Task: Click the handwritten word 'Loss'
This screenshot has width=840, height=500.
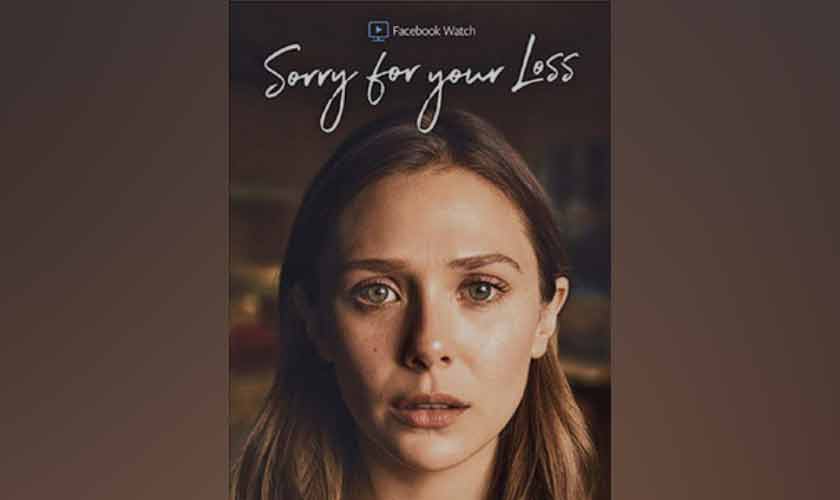Action: [x=546, y=68]
